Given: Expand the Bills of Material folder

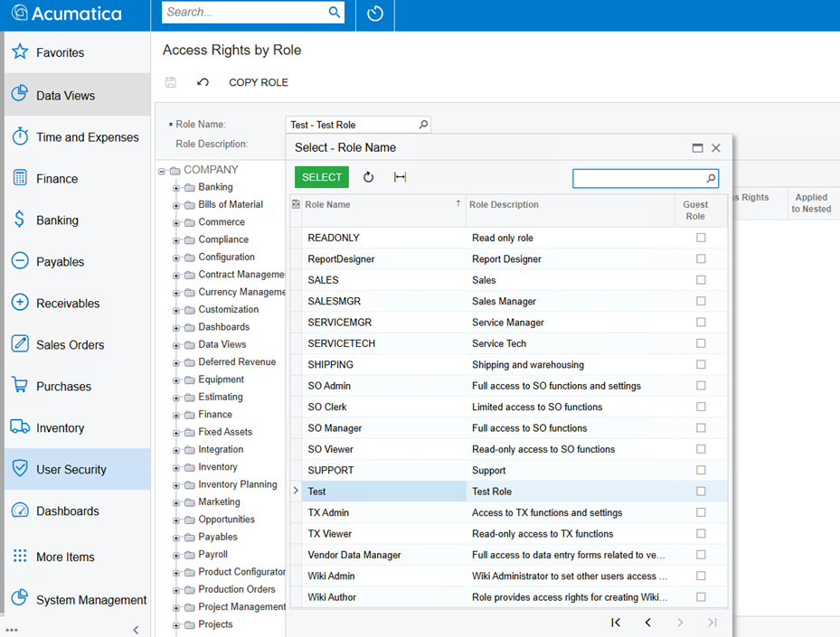Looking at the screenshot, I should click(x=175, y=205).
